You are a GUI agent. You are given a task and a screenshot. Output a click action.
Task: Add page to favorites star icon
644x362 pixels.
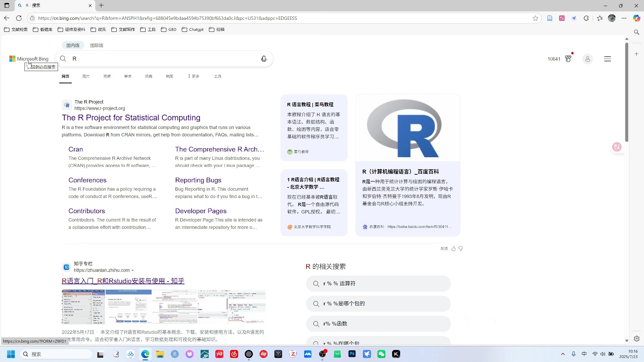(535, 18)
